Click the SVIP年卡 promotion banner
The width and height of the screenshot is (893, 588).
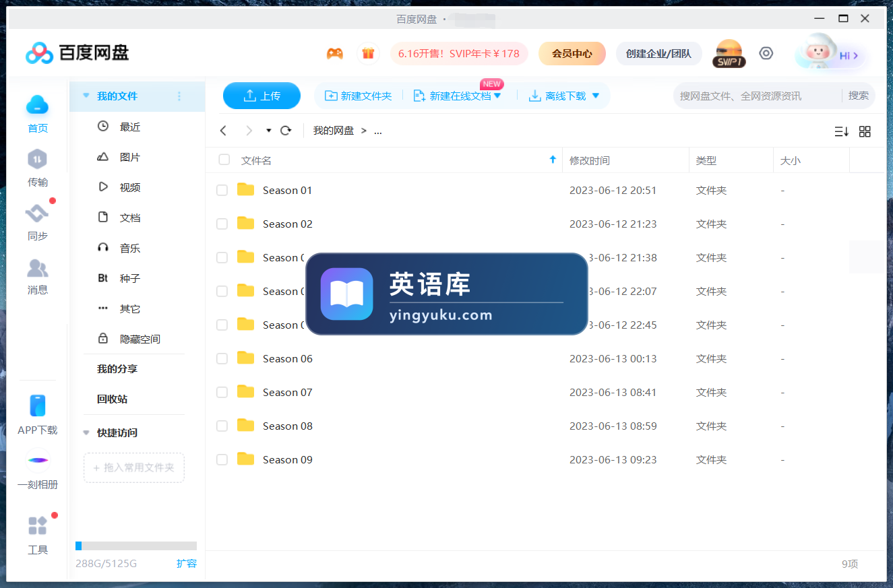click(x=459, y=53)
